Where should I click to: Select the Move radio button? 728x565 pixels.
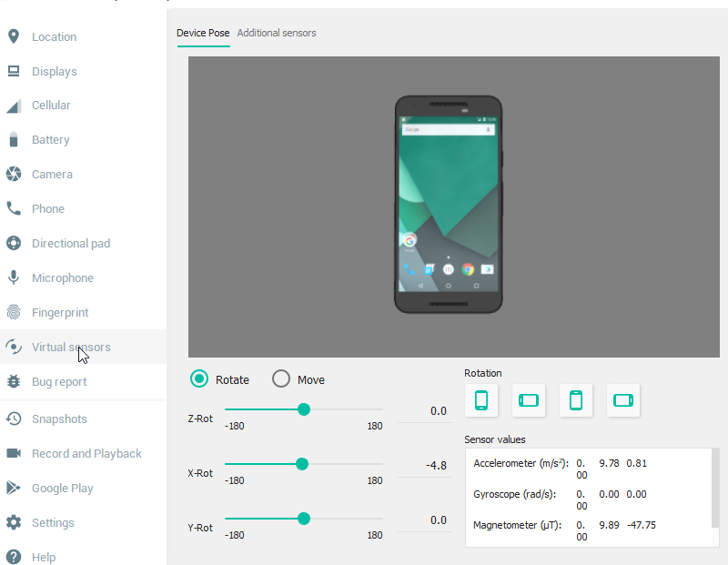(281, 378)
